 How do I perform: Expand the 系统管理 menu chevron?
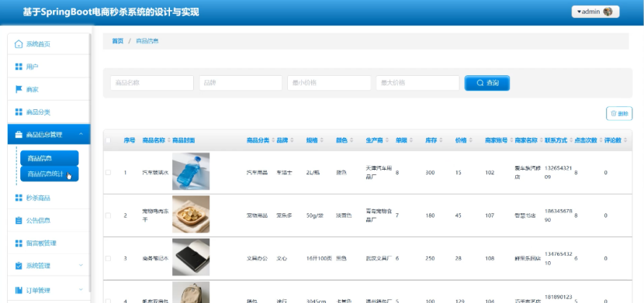(81, 265)
